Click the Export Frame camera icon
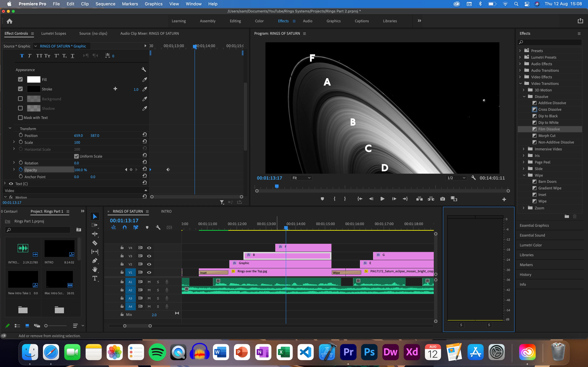Screen dimensions: 588x367 point(442,199)
